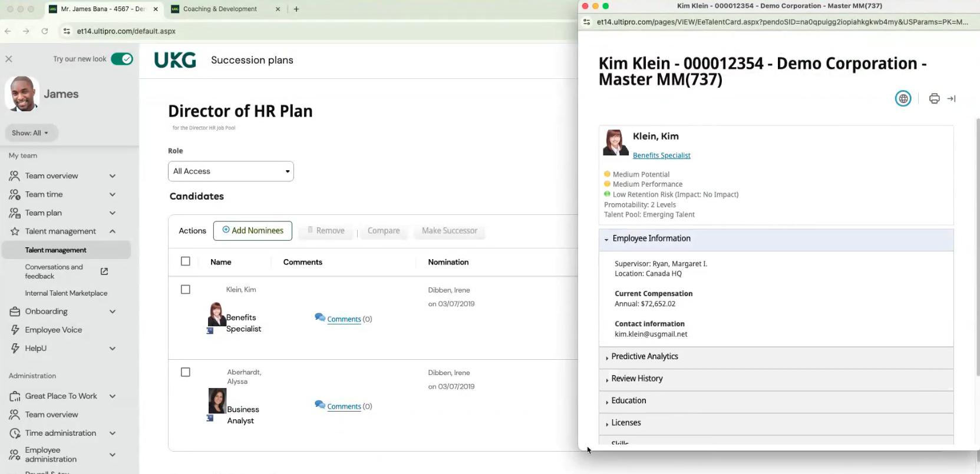Open the Benefits Specialist job link
This screenshot has width=980, height=474.
[x=661, y=155]
